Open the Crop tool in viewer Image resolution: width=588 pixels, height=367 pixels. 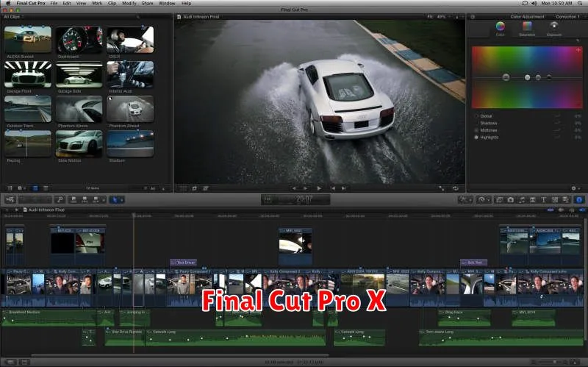[194, 188]
